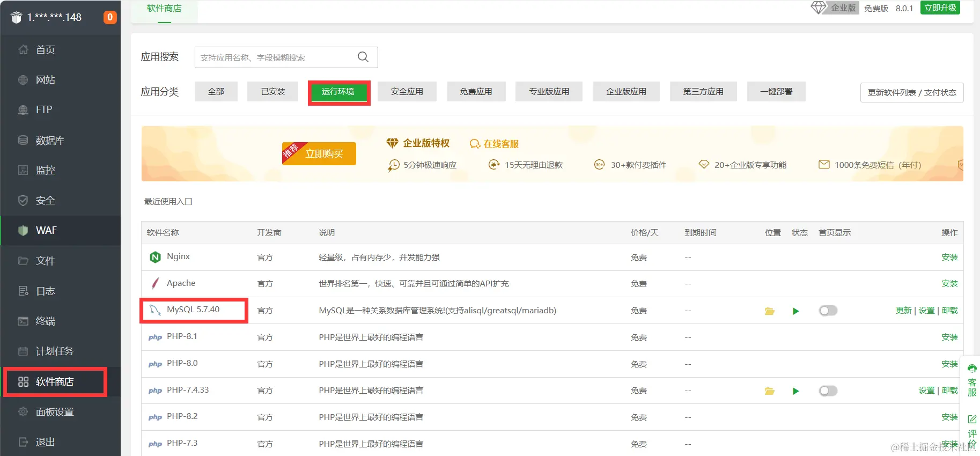Select the 企业版应用 category tab
Screen dimensions: 980x456
click(x=626, y=92)
